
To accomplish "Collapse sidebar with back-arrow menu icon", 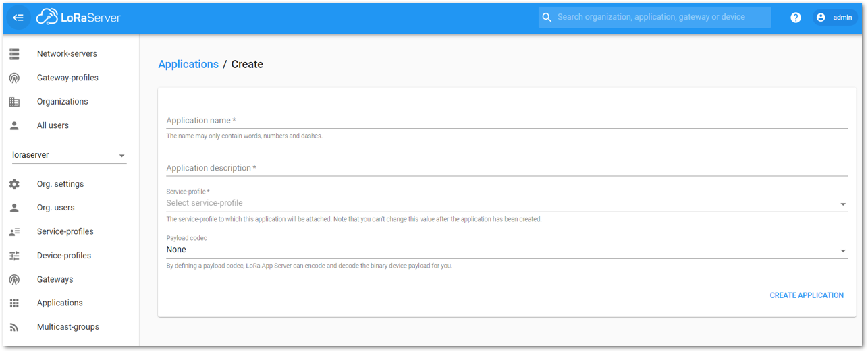I will tap(18, 18).
